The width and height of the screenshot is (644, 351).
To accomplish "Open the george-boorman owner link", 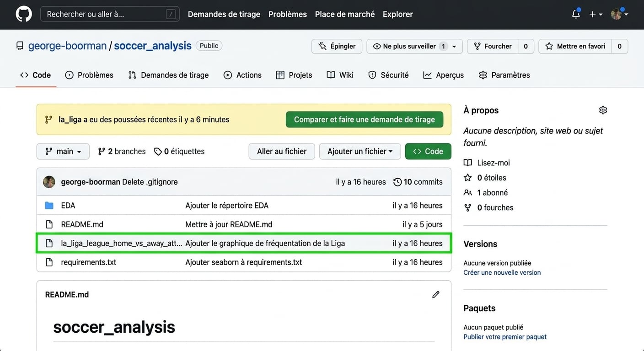I will [x=67, y=46].
